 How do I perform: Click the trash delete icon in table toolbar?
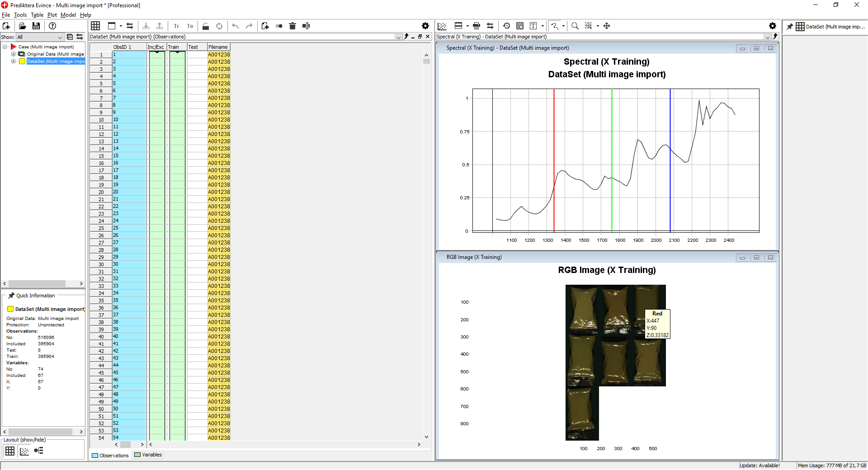[x=292, y=26]
